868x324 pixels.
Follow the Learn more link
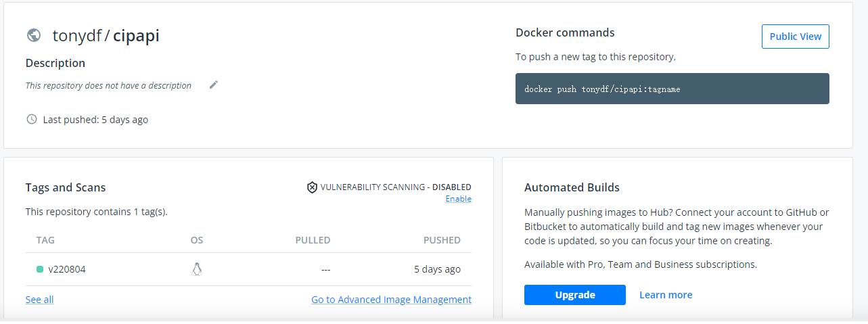tap(666, 295)
